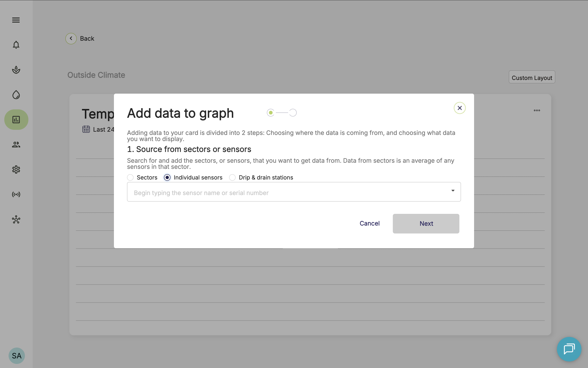Focus the sensor name or serial number field
Viewport: 588px width, 368px height.
(x=294, y=192)
